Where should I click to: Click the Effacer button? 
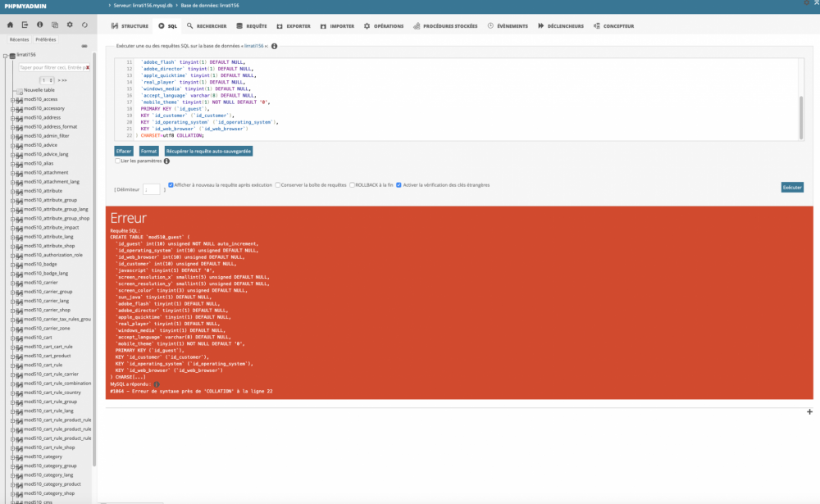[x=124, y=151]
